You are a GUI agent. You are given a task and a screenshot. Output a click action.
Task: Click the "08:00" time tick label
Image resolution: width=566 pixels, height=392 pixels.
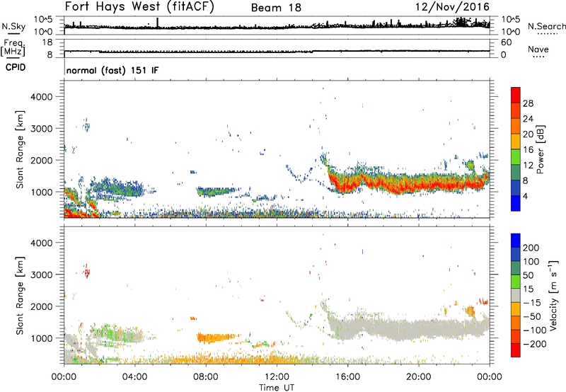point(206,377)
